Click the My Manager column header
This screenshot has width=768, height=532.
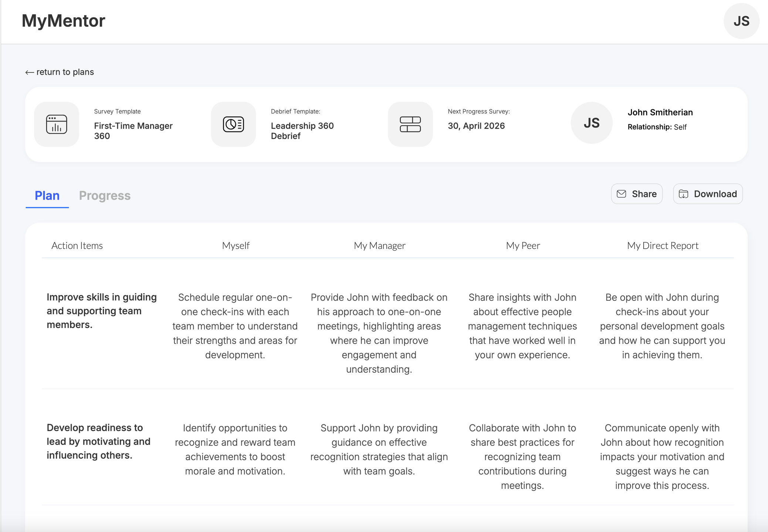(x=379, y=246)
